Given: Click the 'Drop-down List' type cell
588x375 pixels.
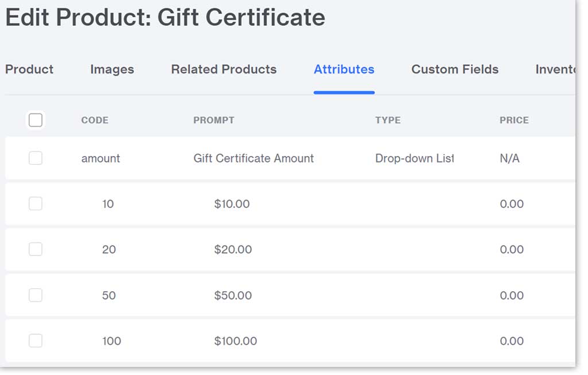Looking at the screenshot, I should click(415, 158).
